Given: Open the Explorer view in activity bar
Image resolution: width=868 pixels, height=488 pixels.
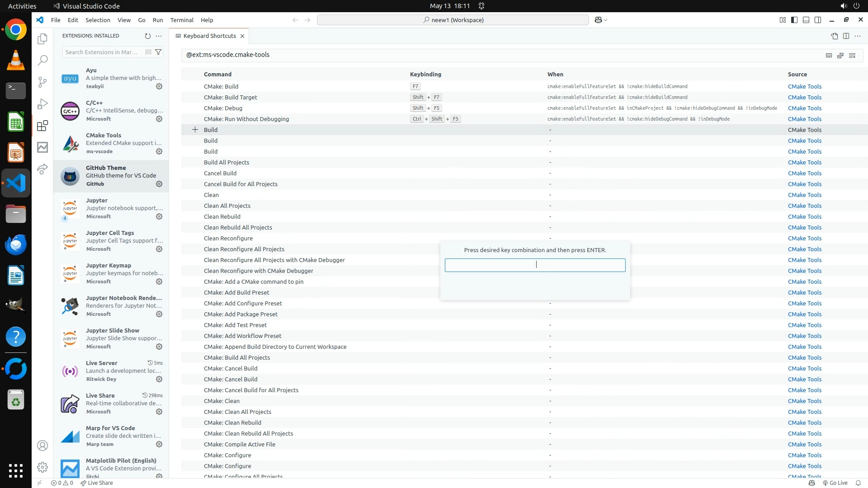Looking at the screenshot, I should pyautogui.click(x=42, y=39).
